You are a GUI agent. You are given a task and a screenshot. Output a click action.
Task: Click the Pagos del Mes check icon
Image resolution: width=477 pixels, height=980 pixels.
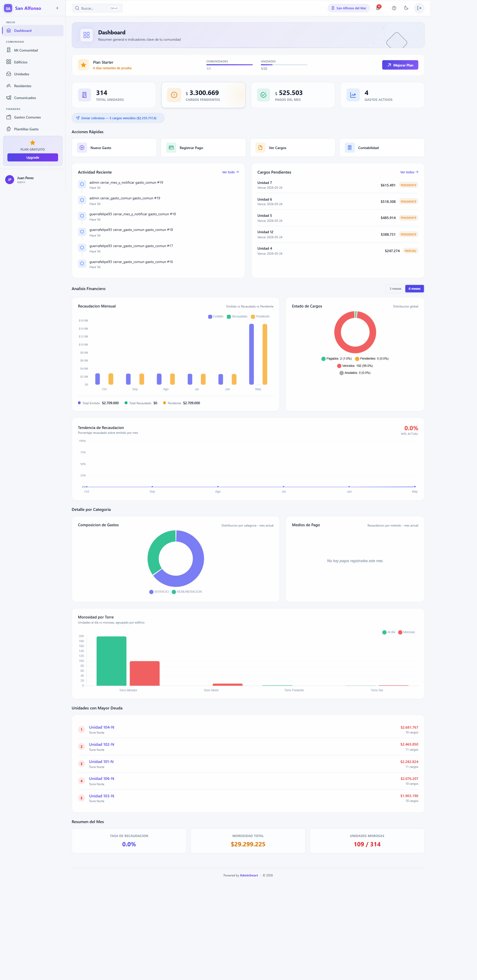263,95
